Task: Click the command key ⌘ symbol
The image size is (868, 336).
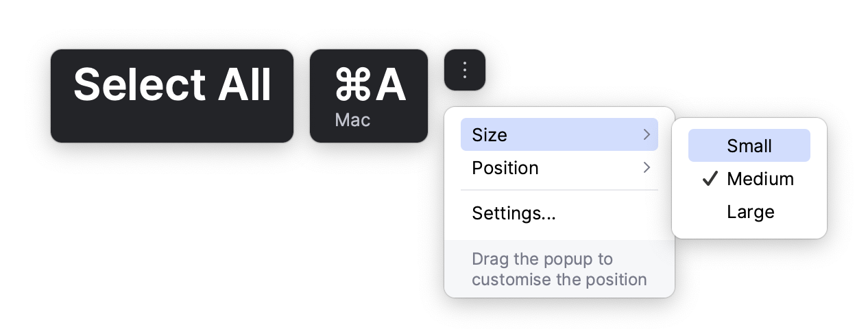Action: pyautogui.click(x=353, y=86)
